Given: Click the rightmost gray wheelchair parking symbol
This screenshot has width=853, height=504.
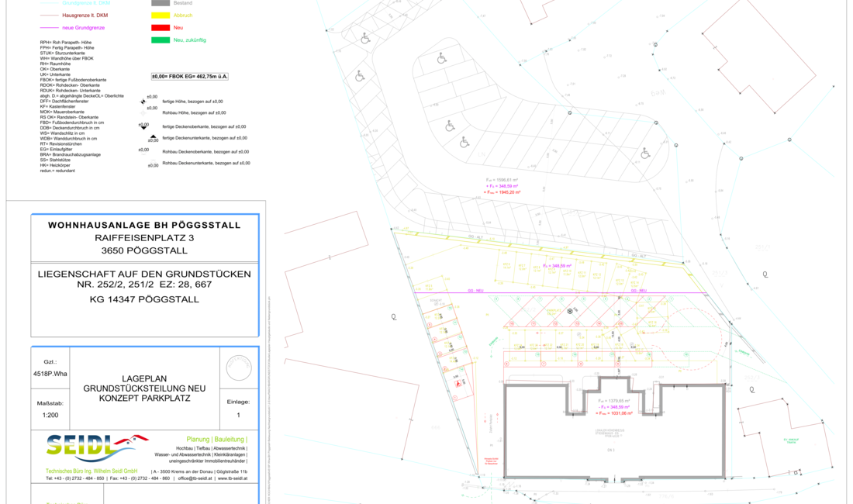Looking at the screenshot, I should 645,154.
